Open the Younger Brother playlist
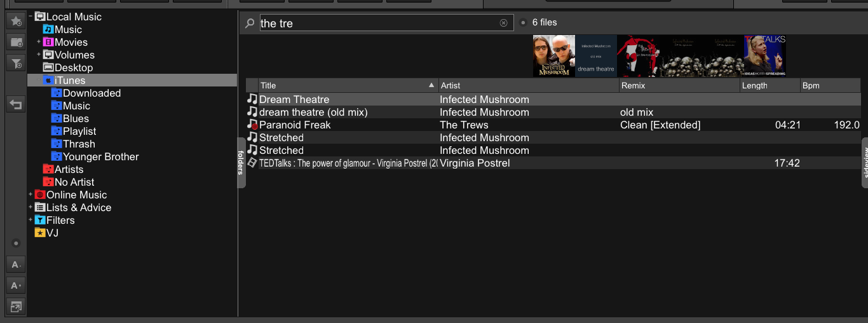Screen dimensions: 868x323 (95, 156)
